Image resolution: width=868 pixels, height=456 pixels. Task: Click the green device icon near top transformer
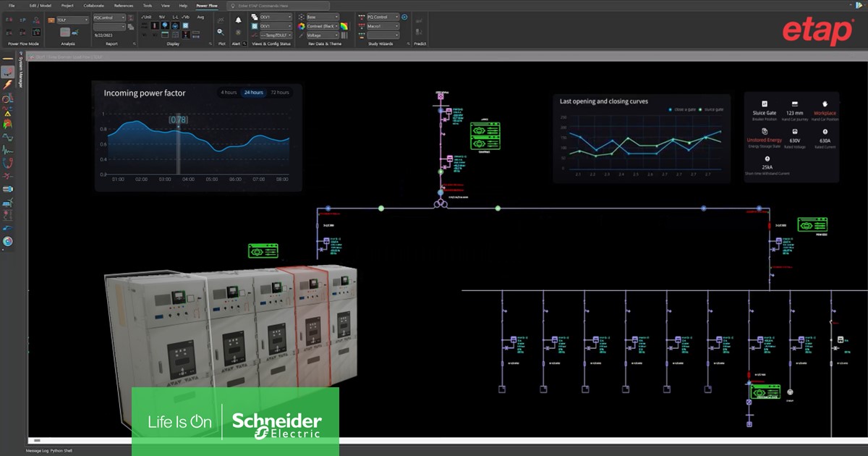click(485, 135)
